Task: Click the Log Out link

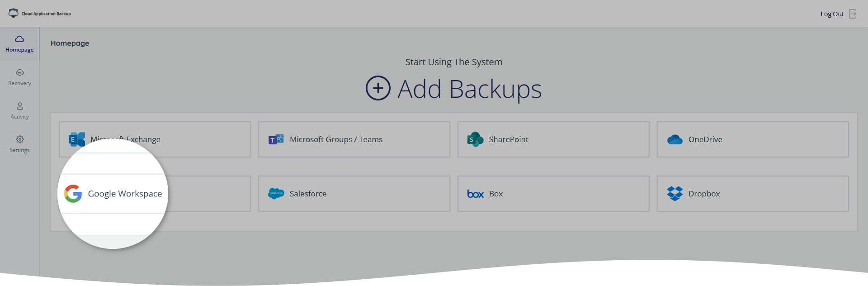Action: 832,14
